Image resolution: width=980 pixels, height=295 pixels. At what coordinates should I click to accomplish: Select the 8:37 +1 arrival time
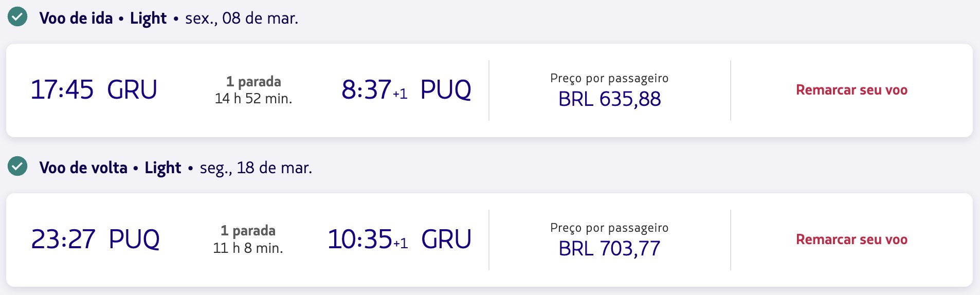pyautogui.click(x=374, y=89)
